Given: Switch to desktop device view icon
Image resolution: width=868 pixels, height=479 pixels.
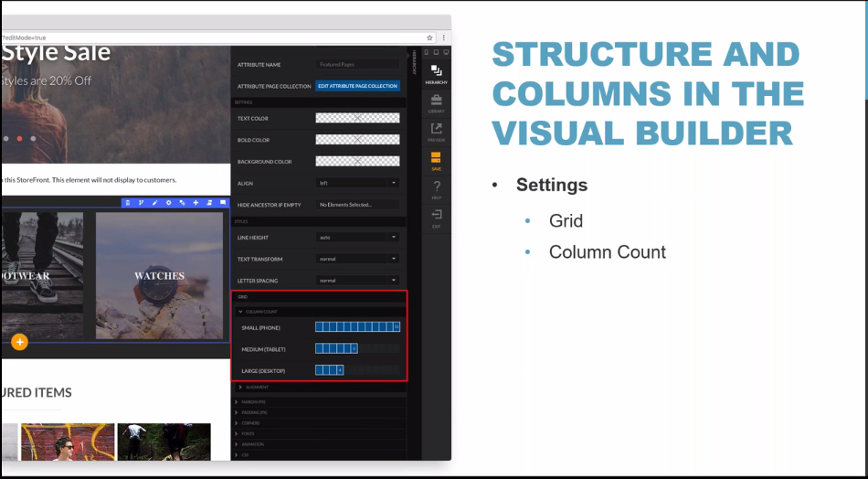Looking at the screenshot, I should click(x=446, y=52).
